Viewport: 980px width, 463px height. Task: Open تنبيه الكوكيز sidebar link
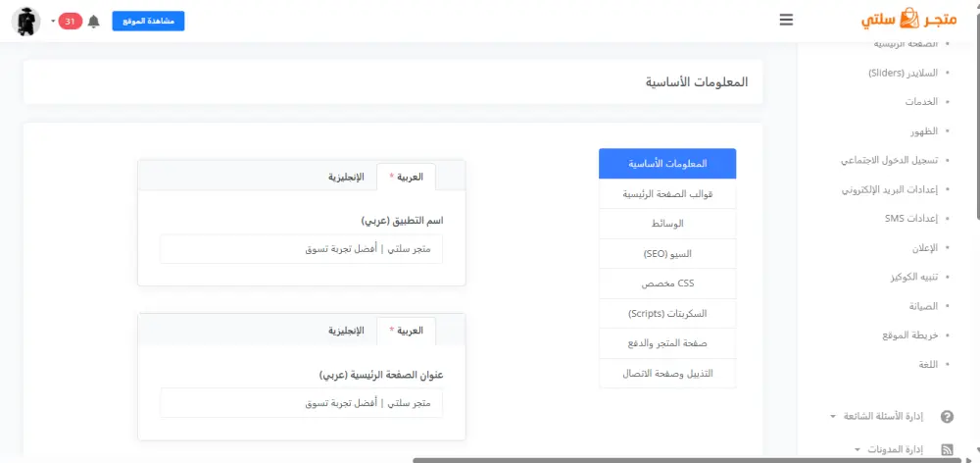914,278
